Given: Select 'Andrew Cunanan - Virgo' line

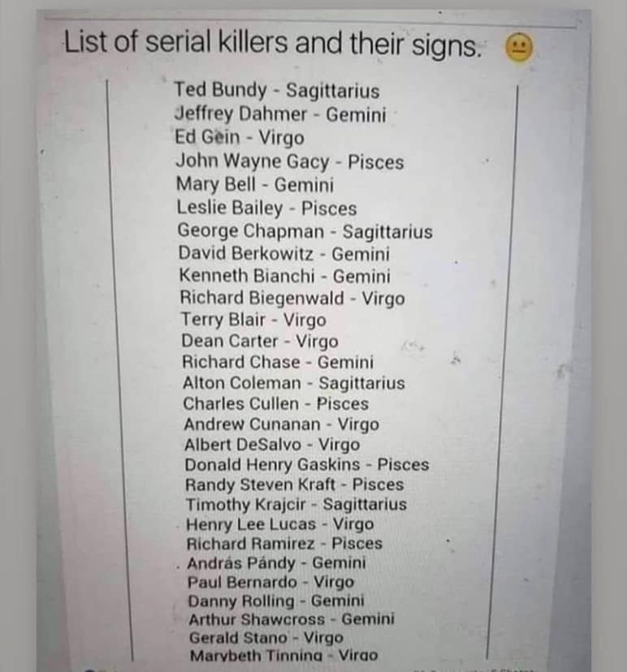Looking at the screenshot, I should (x=282, y=424).
